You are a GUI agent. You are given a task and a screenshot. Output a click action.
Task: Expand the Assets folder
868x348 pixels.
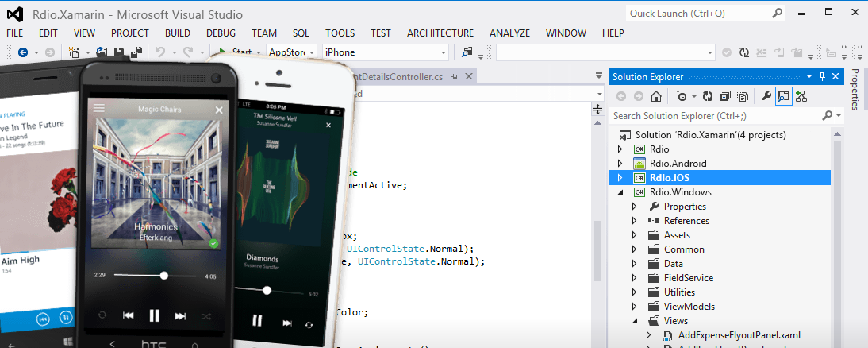[635, 235]
